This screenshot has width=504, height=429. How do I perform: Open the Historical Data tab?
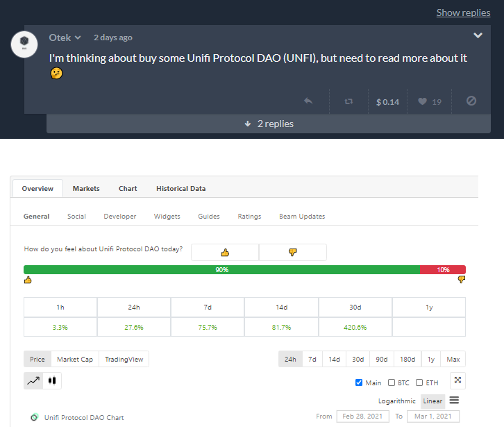click(181, 189)
